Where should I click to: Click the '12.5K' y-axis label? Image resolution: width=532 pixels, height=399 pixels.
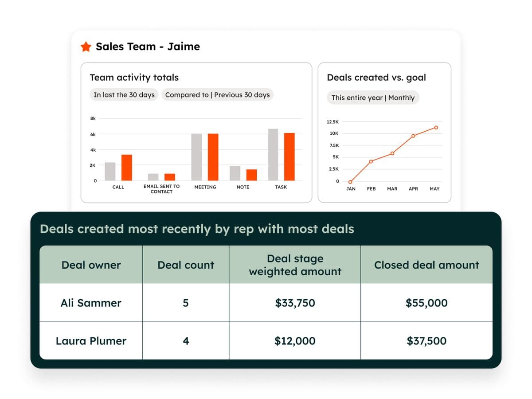332,121
